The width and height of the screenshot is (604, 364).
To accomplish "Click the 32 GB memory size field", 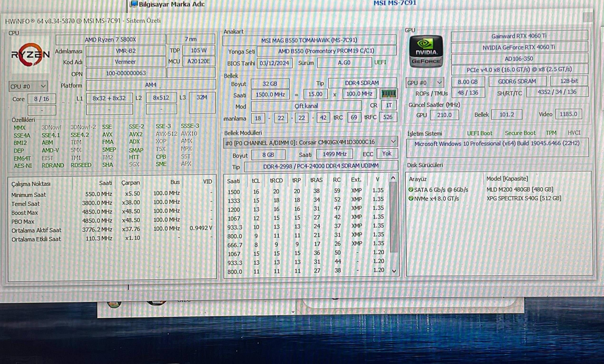I will click(270, 84).
